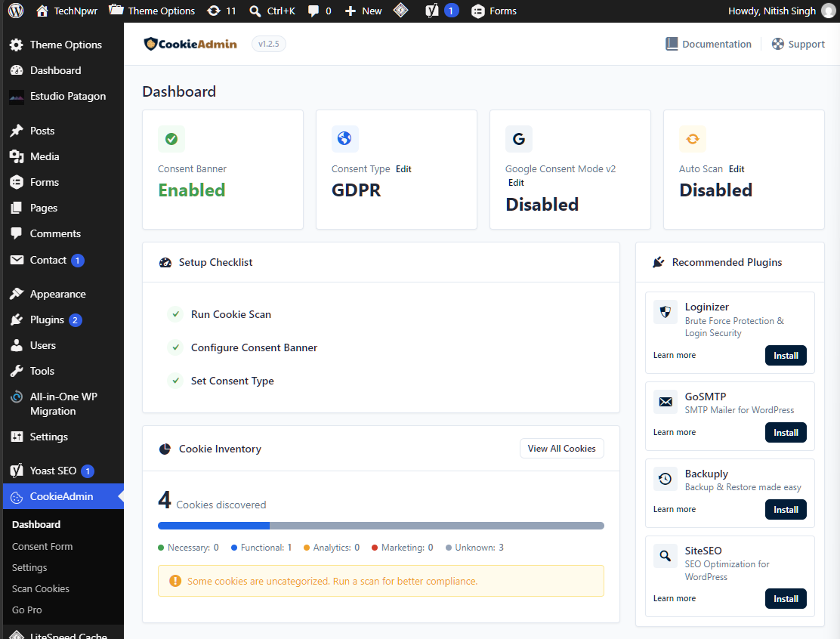This screenshot has height=639, width=840.
Task: Click the Auto Scan refresh icon
Action: [693, 139]
